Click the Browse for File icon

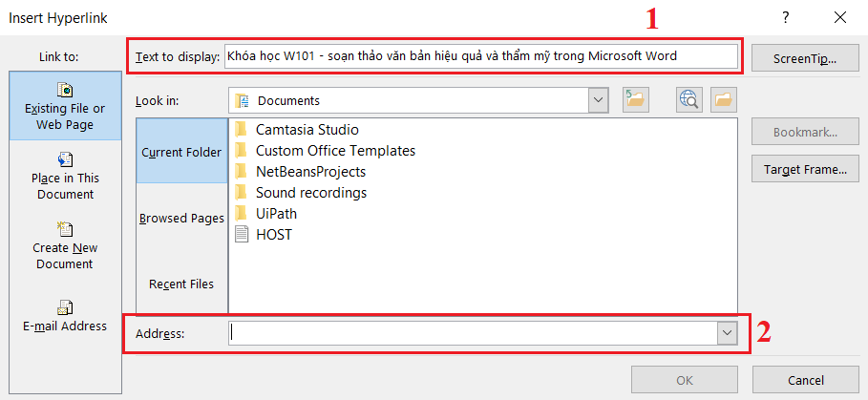(723, 99)
